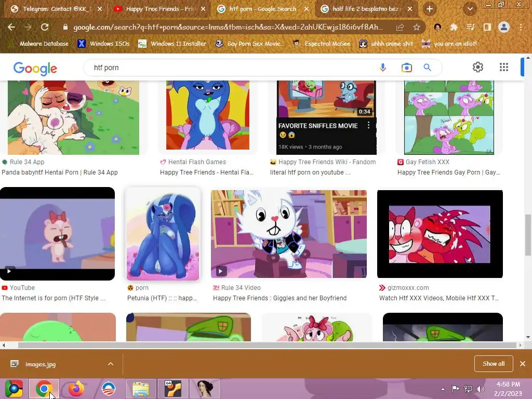Click the avatar extension icon beside the star

click(437, 27)
